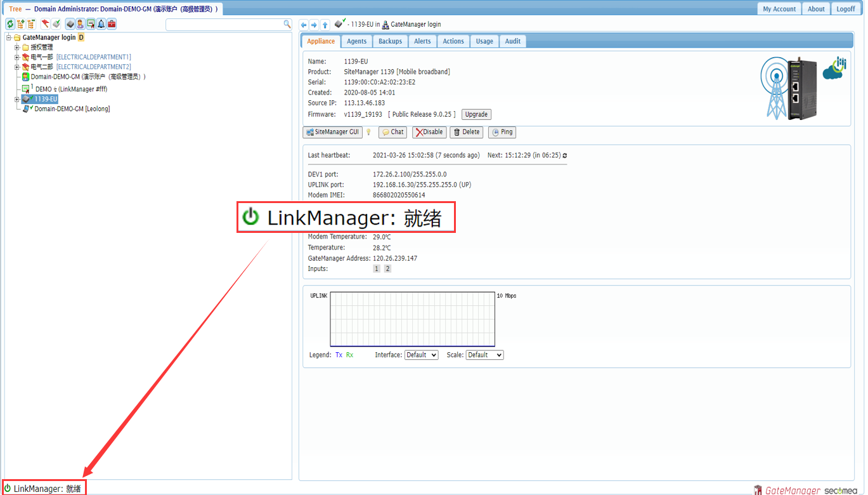
Task: Click the magnifier search icon
Action: pyautogui.click(x=287, y=24)
